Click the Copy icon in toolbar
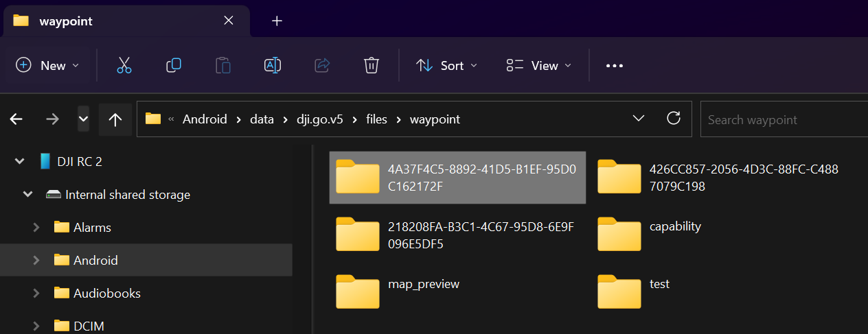 pos(174,66)
